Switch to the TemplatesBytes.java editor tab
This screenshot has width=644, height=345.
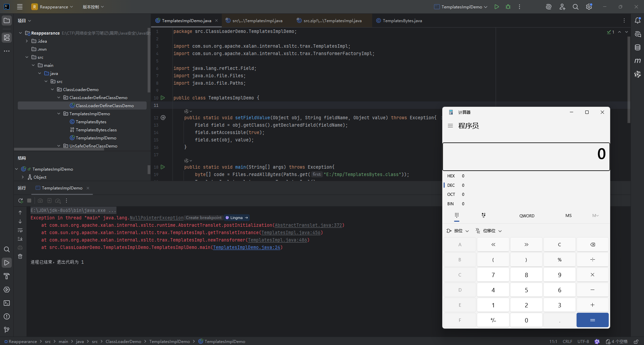coord(402,21)
